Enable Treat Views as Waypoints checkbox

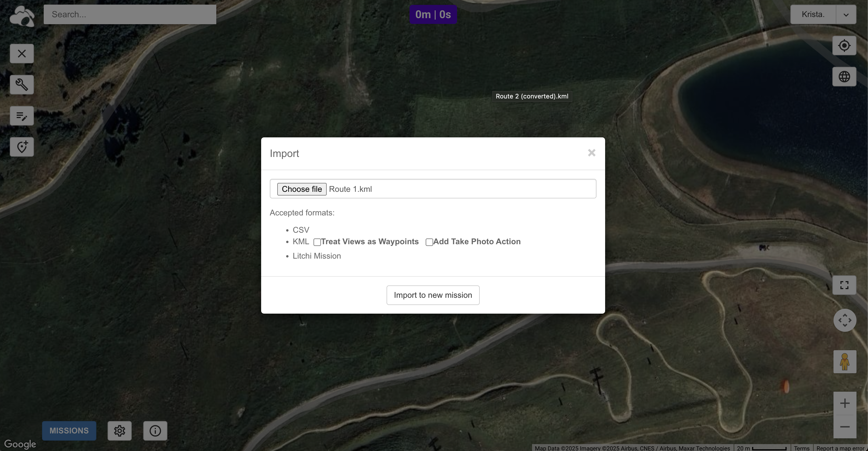(x=317, y=242)
